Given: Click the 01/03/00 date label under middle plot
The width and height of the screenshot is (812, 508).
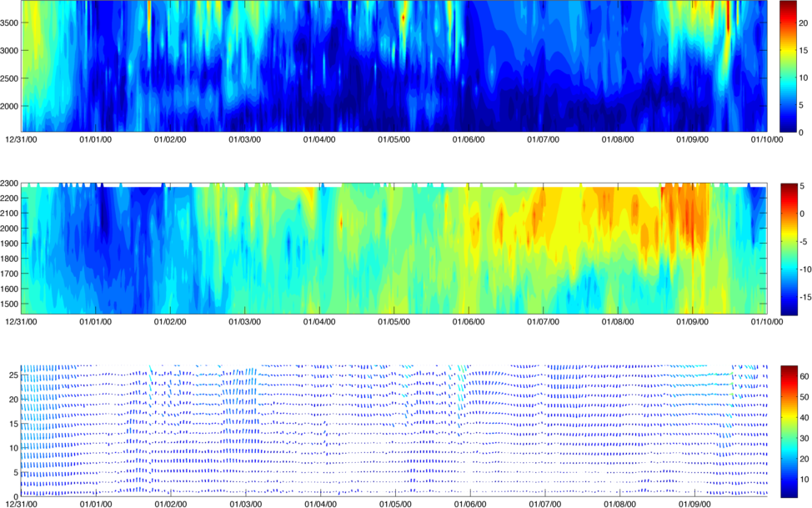Looking at the screenshot, I should pos(245,322).
